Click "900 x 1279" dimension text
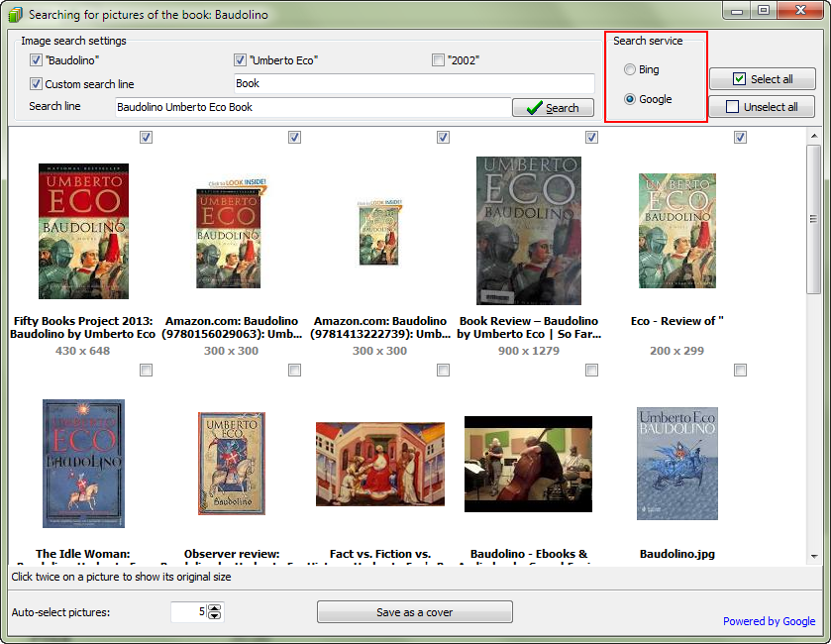 click(x=528, y=351)
